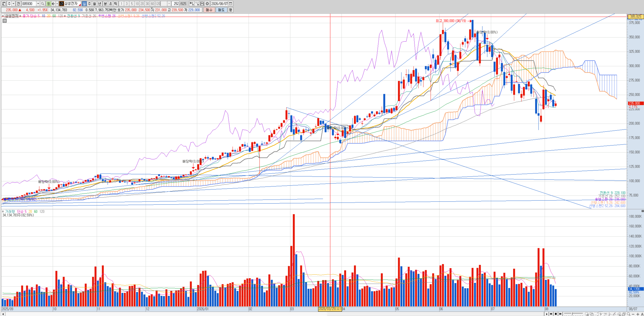Viewport: 644px width, 316px height.
Task: Select the tick (틱) period button
Action: (x=116, y=3)
